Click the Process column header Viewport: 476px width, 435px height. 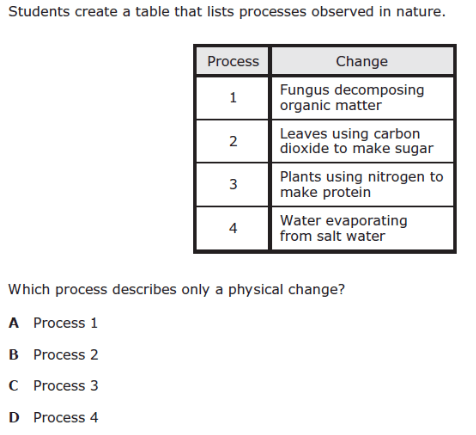233,61
